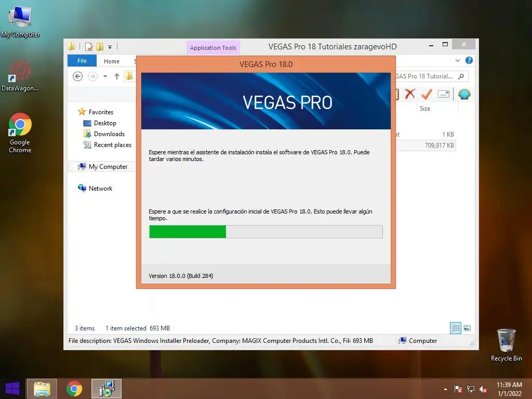Open Explorer Help question mark icon

[x=469, y=60]
